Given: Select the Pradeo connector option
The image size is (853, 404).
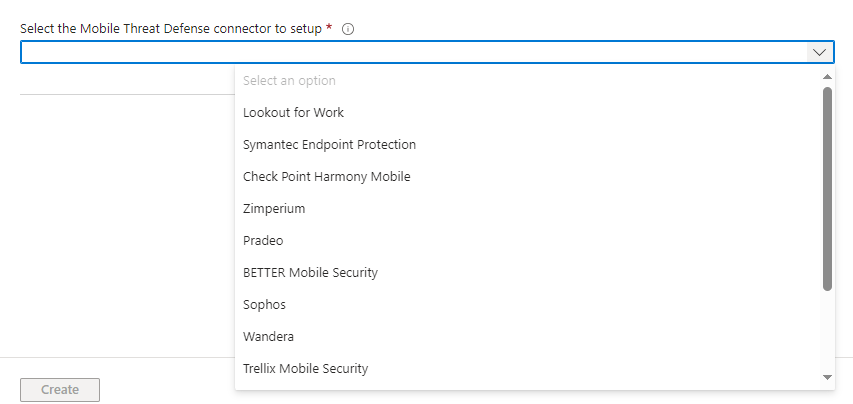Looking at the screenshot, I should pyautogui.click(x=263, y=240).
